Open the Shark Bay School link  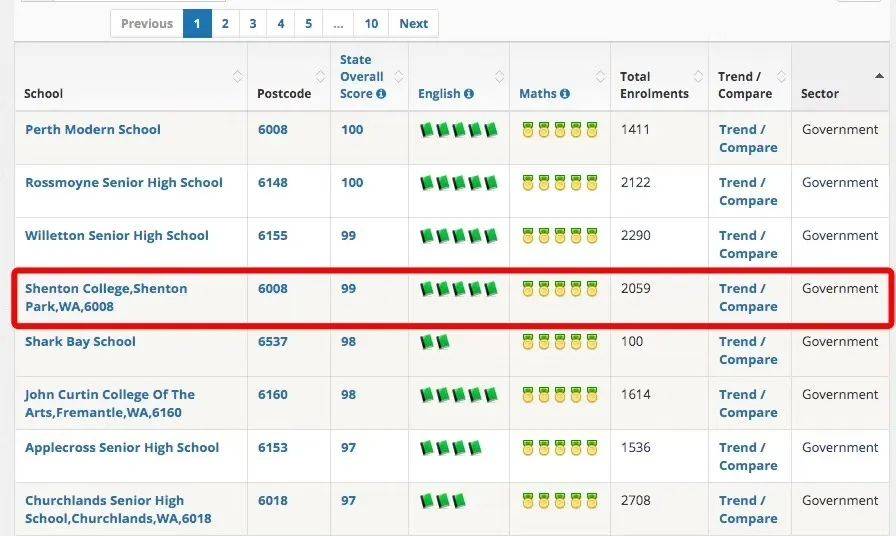click(x=80, y=342)
